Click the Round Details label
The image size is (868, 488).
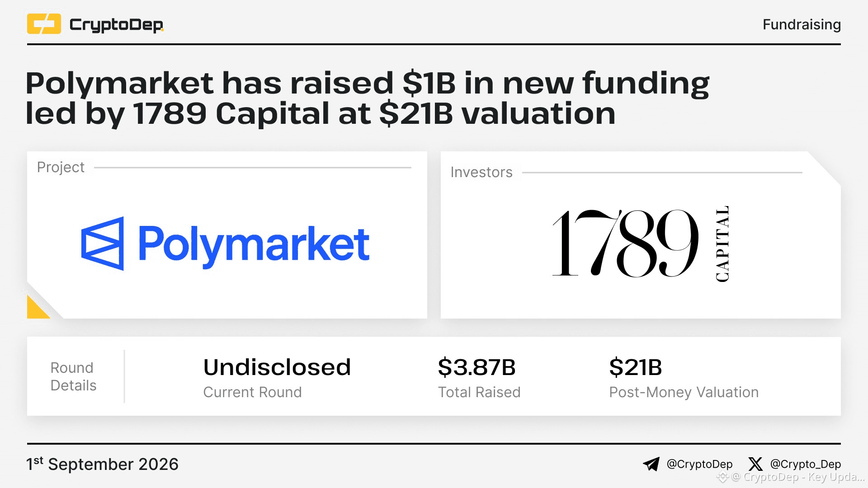click(73, 376)
